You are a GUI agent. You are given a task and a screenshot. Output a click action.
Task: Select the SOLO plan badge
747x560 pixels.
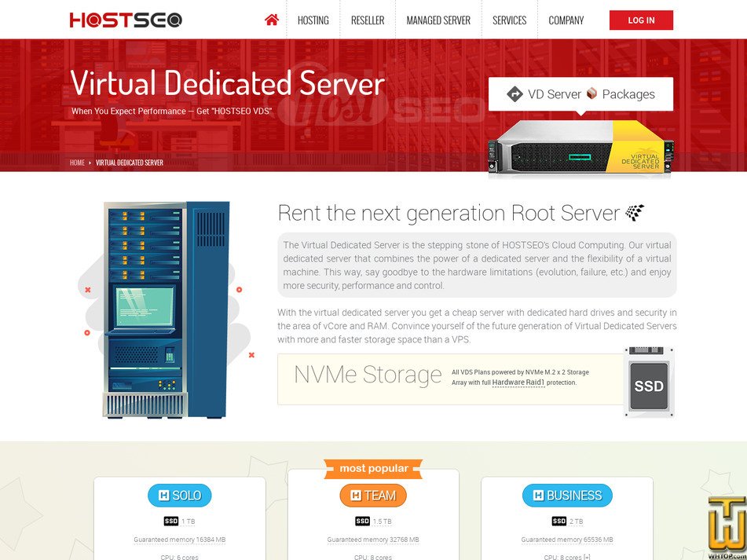(x=180, y=495)
